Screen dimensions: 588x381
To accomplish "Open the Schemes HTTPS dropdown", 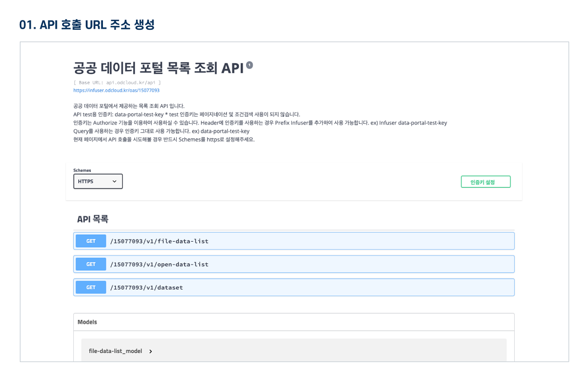I will [x=98, y=181].
